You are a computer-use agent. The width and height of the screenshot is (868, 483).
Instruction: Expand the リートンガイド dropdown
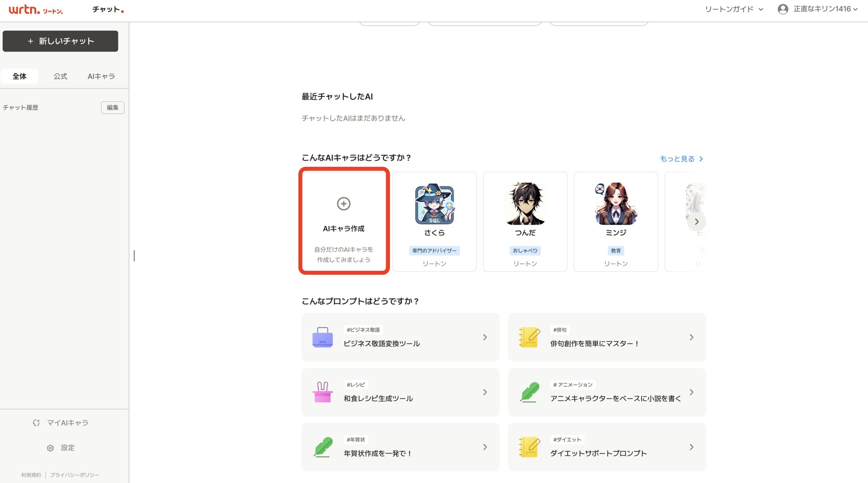734,9
